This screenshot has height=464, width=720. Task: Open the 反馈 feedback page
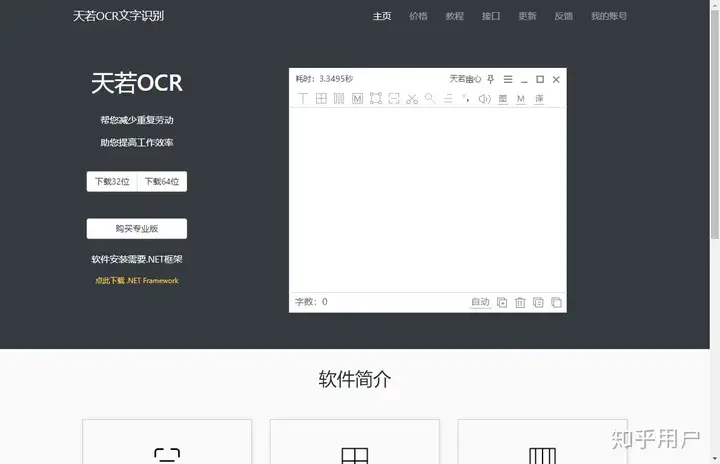563,16
